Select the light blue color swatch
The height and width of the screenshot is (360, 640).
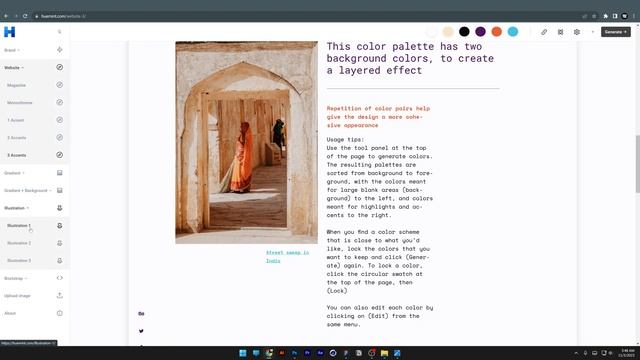(x=513, y=32)
